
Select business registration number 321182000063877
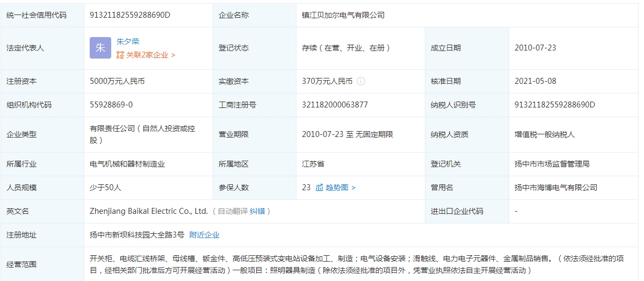[335, 105]
